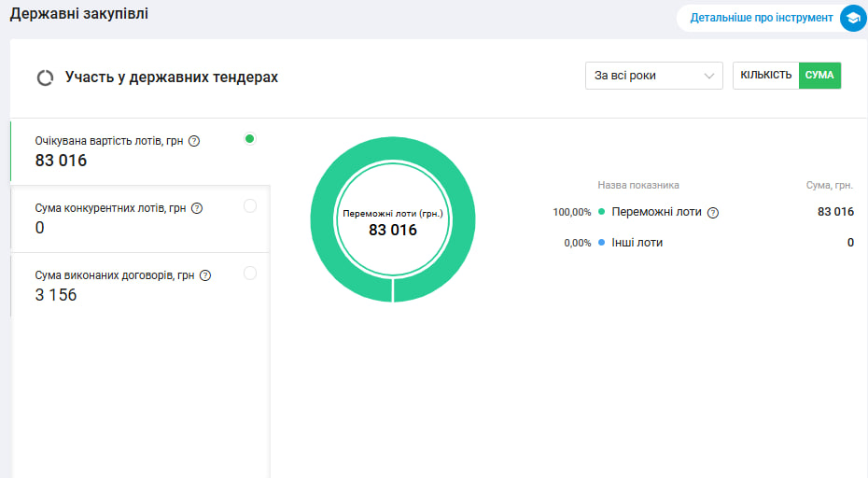Click the graduation cap icon
Viewport: 868px width, 478px height.
pyautogui.click(x=851, y=18)
